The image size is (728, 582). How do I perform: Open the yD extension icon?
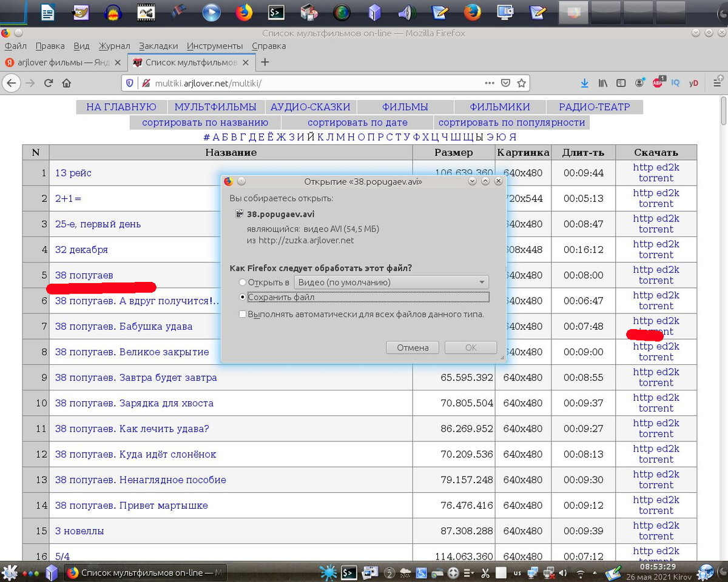(693, 83)
